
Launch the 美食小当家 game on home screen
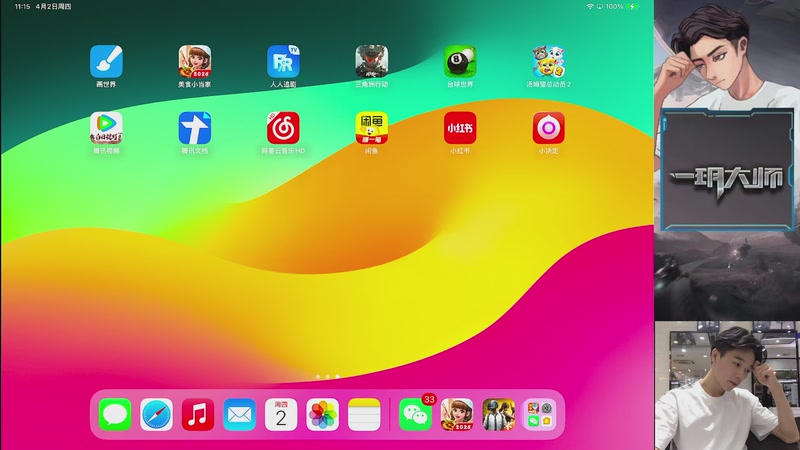(194, 61)
